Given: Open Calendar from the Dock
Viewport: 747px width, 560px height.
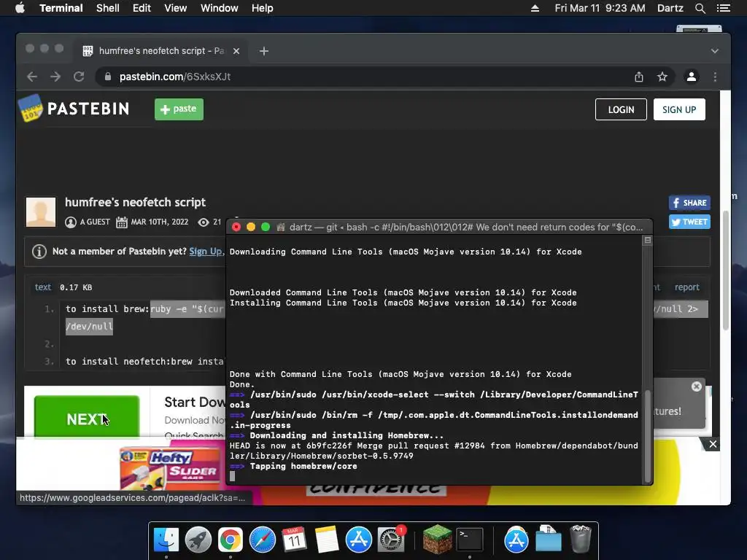Looking at the screenshot, I should tap(295, 540).
